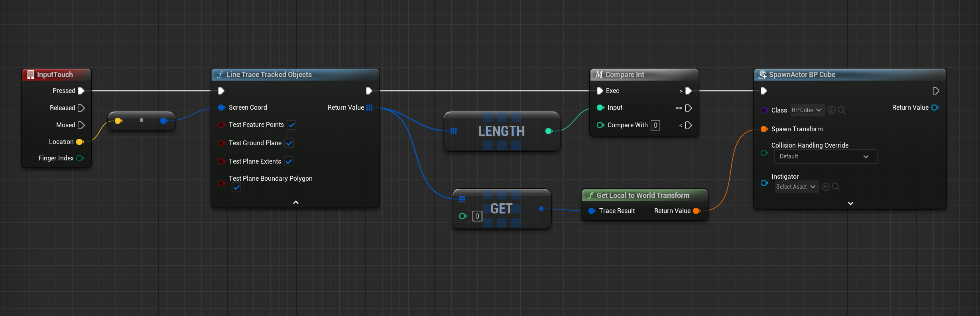Click the Class purple input pin
The height and width of the screenshot is (316, 980).
pyautogui.click(x=764, y=110)
